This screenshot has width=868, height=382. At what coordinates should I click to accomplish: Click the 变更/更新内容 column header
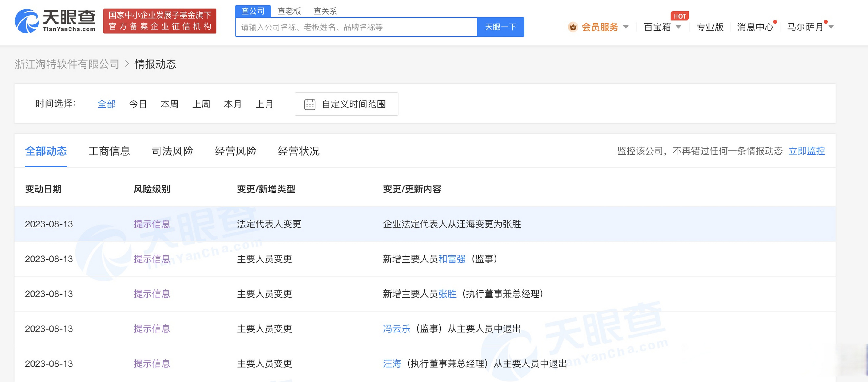tap(412, 189)
